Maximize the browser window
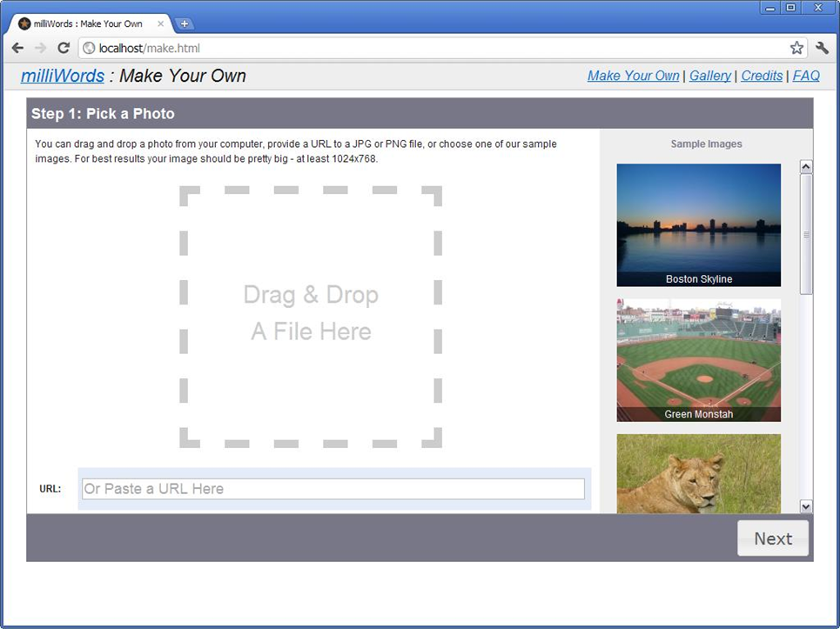The image size is (840, 629). point(790,8)
